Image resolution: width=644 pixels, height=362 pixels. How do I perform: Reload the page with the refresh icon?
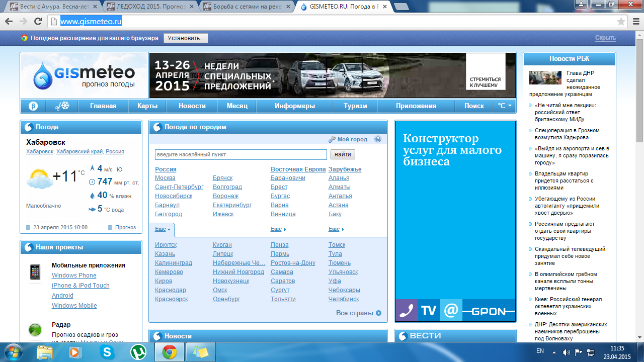tap(38, 22)
